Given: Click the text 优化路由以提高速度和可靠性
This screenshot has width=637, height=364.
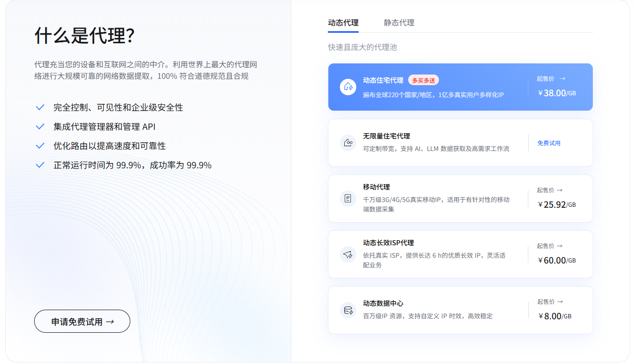Looking at the screenshot, I should pos(110,146).
